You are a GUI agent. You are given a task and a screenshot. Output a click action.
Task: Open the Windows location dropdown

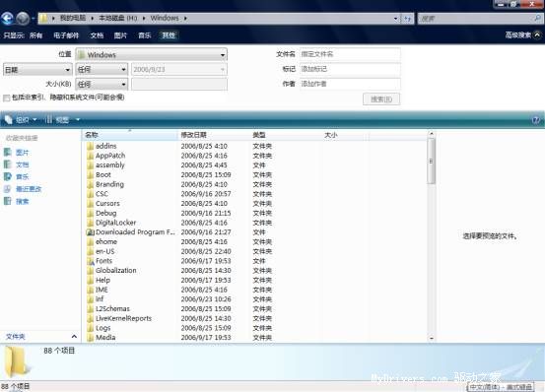click(152, 55)
